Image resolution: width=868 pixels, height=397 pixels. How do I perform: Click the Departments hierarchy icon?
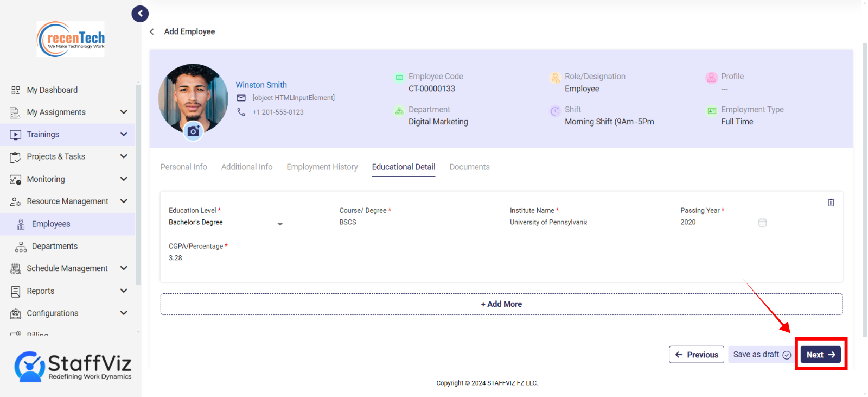tap(21, 247)
